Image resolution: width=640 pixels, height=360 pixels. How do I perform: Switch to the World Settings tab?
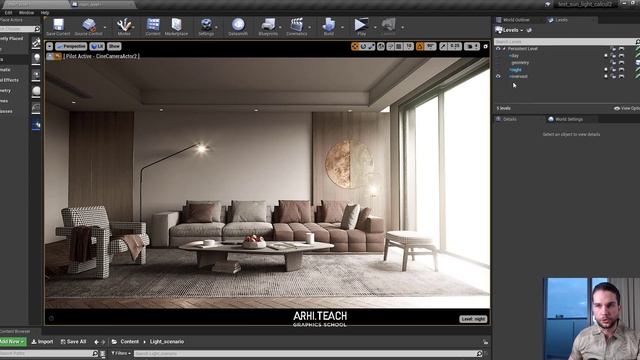pos(569,119)
